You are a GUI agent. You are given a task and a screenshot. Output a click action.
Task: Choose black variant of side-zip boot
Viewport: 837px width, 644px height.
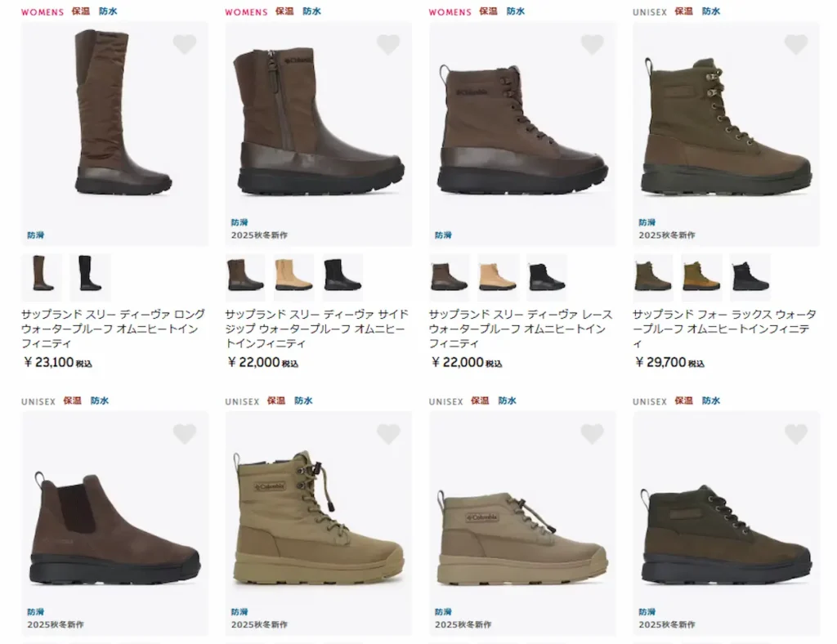pyautogui.click(x=342, y=274)
